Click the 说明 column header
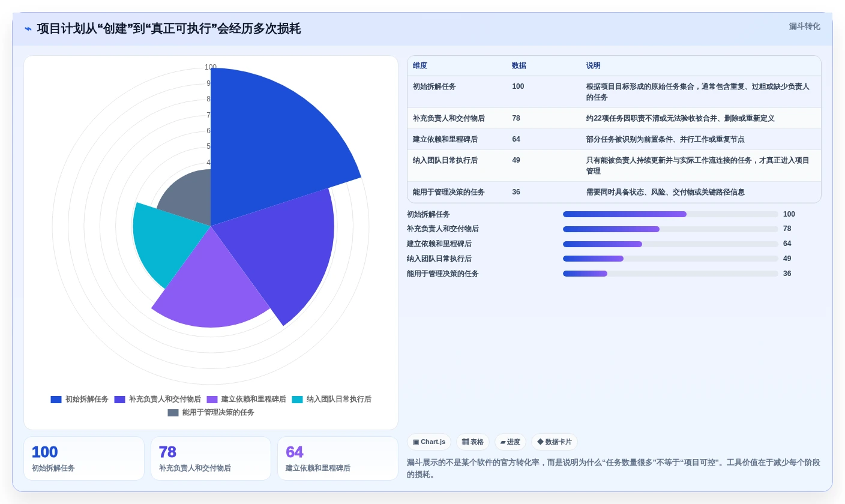The image size is (845, 504). 594,66
